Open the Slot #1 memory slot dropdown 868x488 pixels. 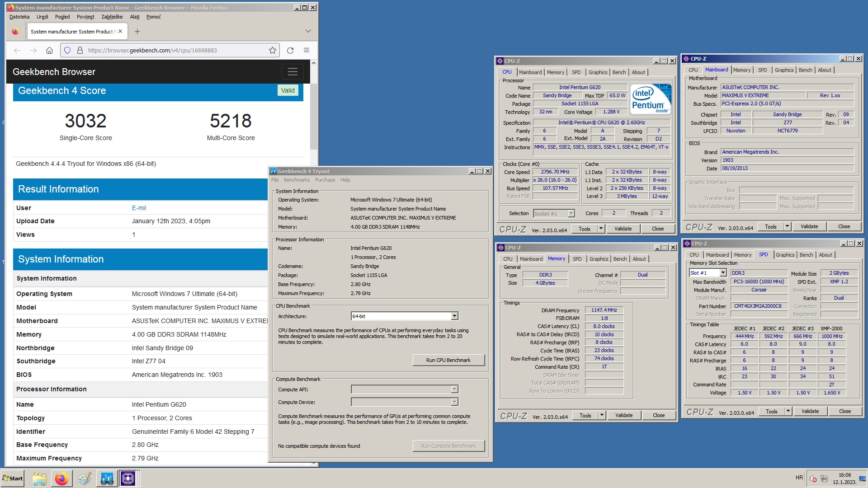tap(723, 273)
